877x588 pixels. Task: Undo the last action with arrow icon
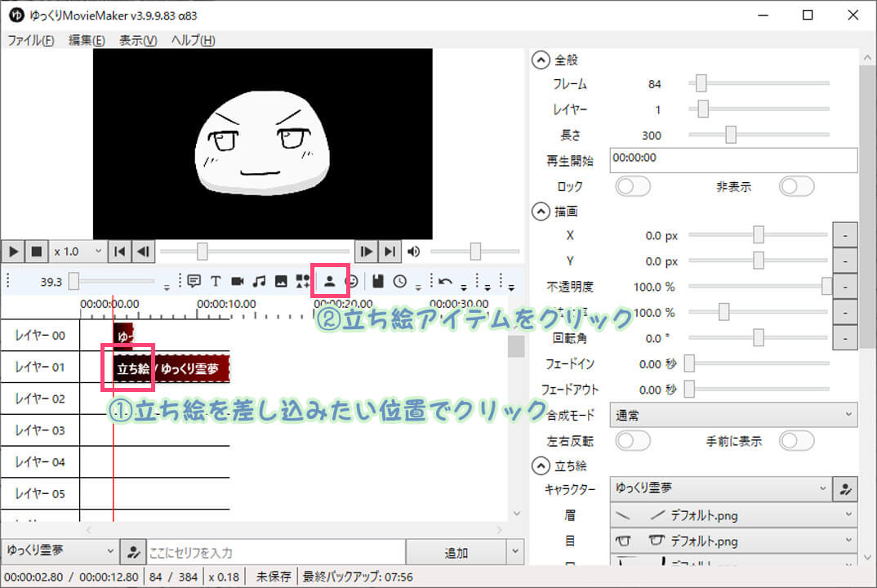point(445,282)
